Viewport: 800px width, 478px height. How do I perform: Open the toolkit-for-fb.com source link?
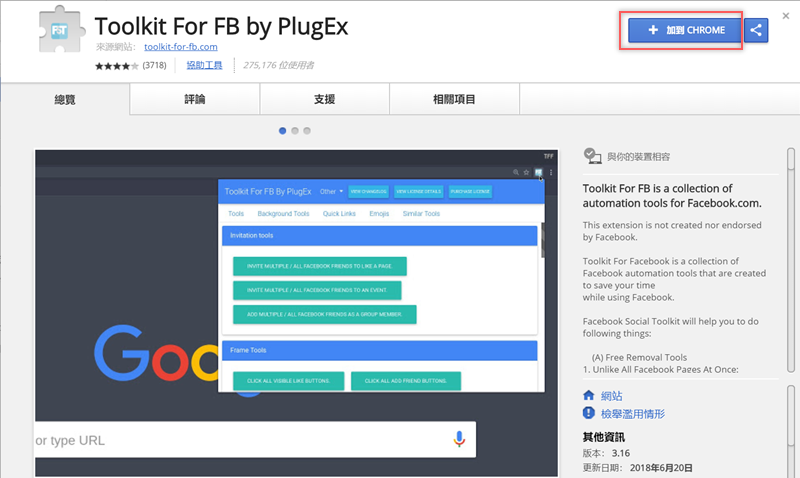(181, 46)
